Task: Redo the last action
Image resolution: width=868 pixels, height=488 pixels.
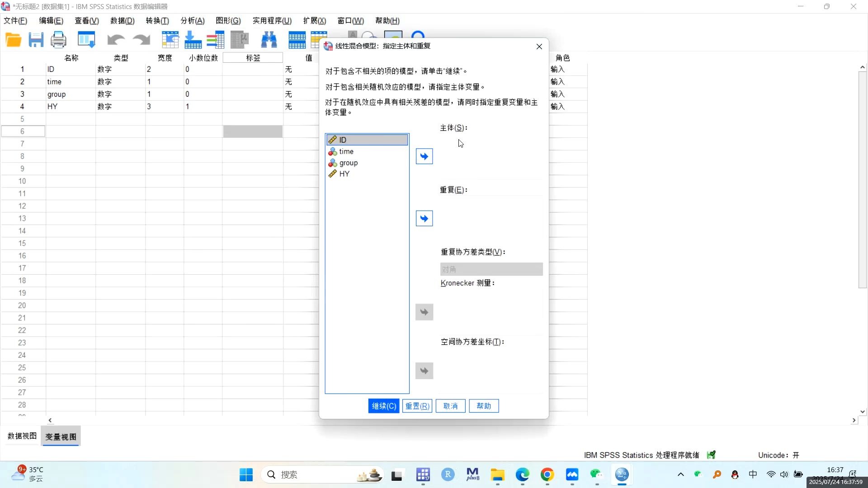Action: pyautogui.click(x=141, y=40)
